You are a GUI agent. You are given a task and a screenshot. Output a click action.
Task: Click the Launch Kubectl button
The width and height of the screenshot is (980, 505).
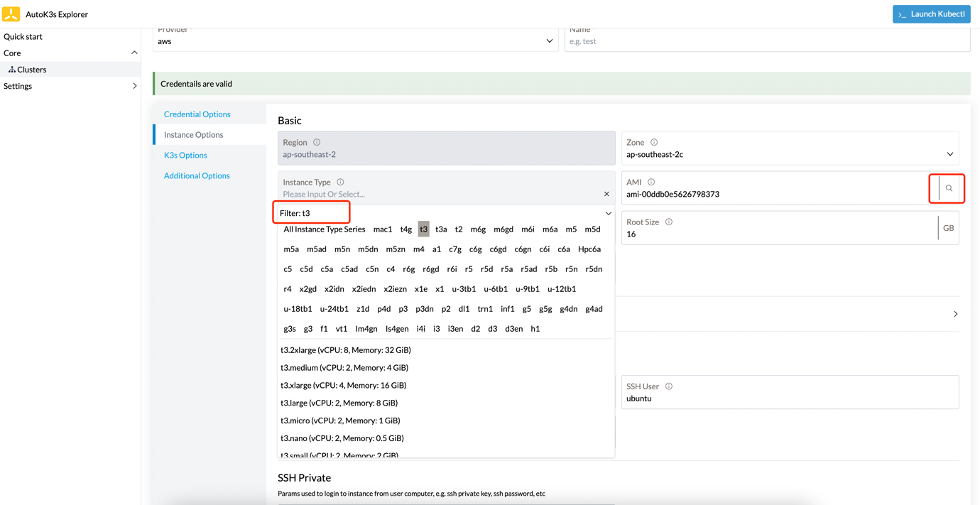coord(931,14)
